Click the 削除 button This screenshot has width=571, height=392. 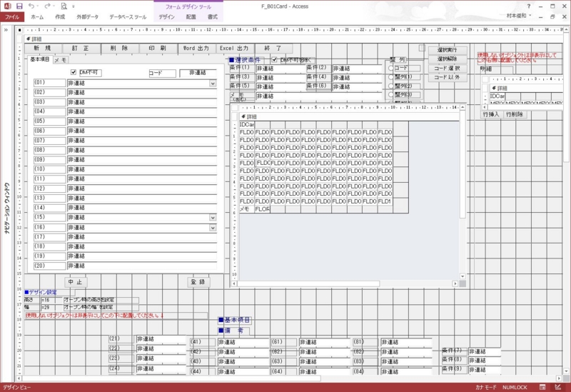point(119,48)
